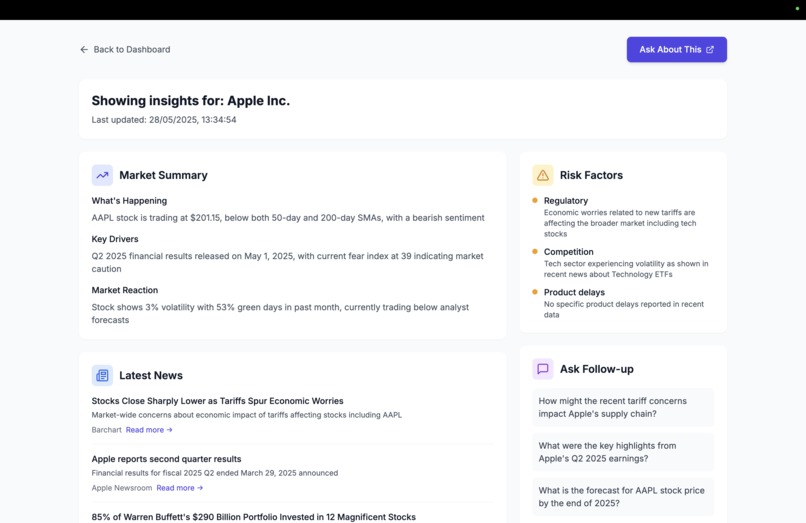
Task: Click the Product delays risk factor title
Action: [574, 292]
